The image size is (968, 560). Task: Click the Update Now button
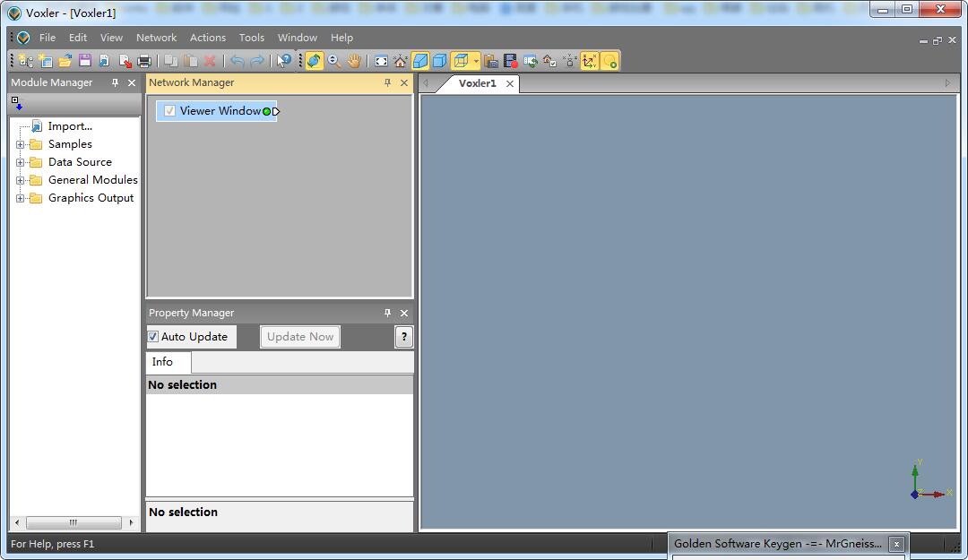(300, 337)
